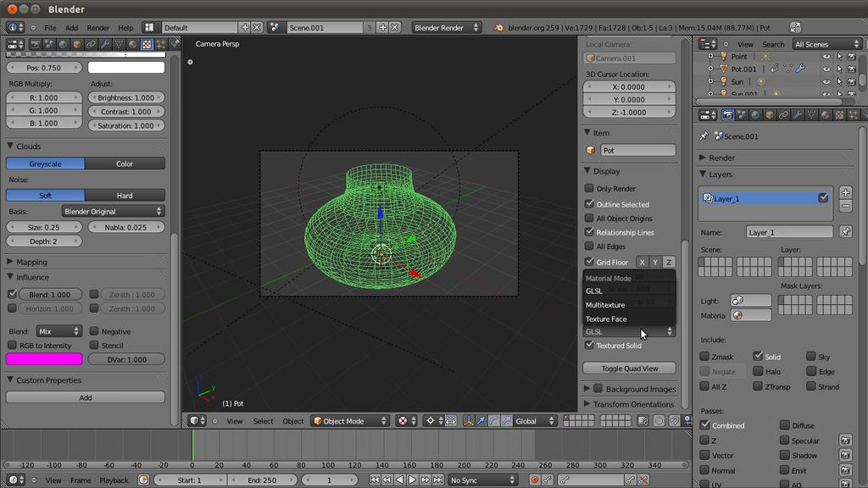
Task: Open Scene tab icon in right properties editor
Action: [x=742, y=115]
